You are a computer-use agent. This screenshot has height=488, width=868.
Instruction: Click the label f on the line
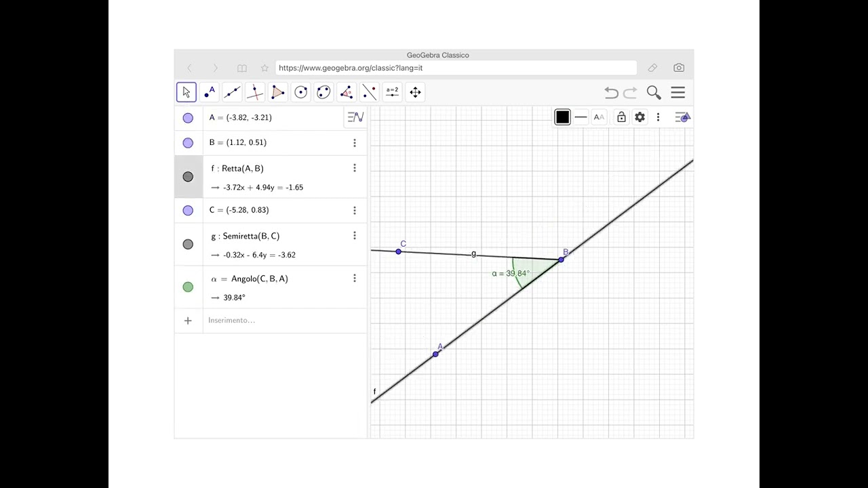374,392
